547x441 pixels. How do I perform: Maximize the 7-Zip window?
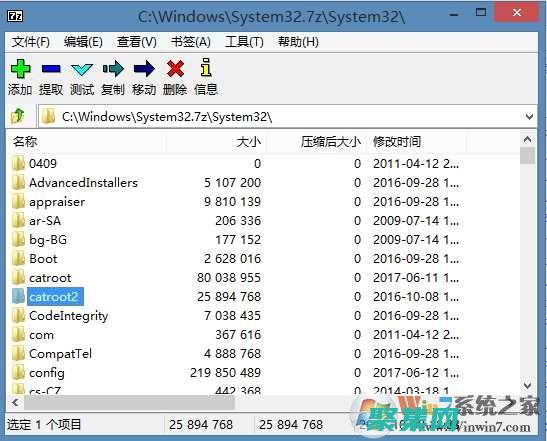tap(481, 13)
